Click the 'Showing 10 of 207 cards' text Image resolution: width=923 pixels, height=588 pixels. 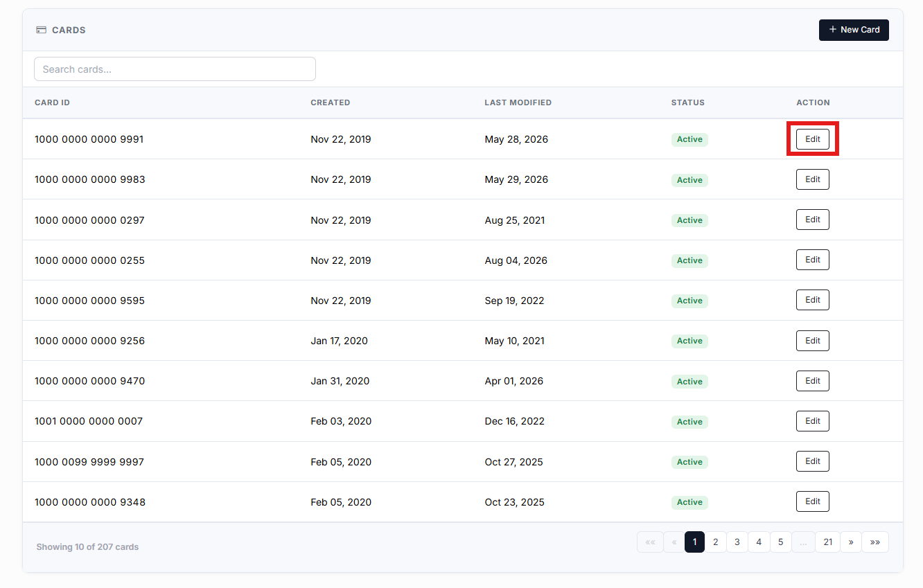(87, 547)
